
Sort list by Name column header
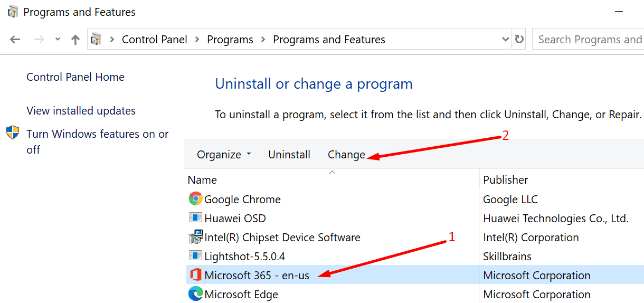click(202, 180)
